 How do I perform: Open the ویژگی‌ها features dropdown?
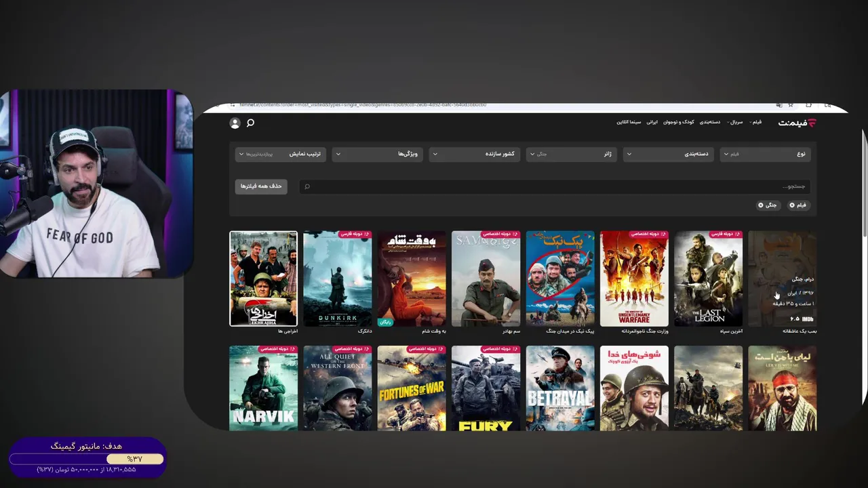pos(377,154)
